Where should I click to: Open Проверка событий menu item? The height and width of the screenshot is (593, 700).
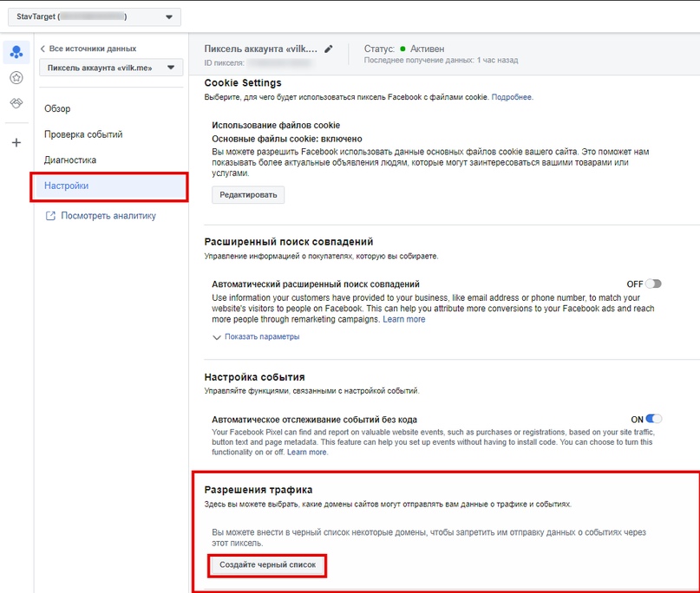[x=83, y=134]
